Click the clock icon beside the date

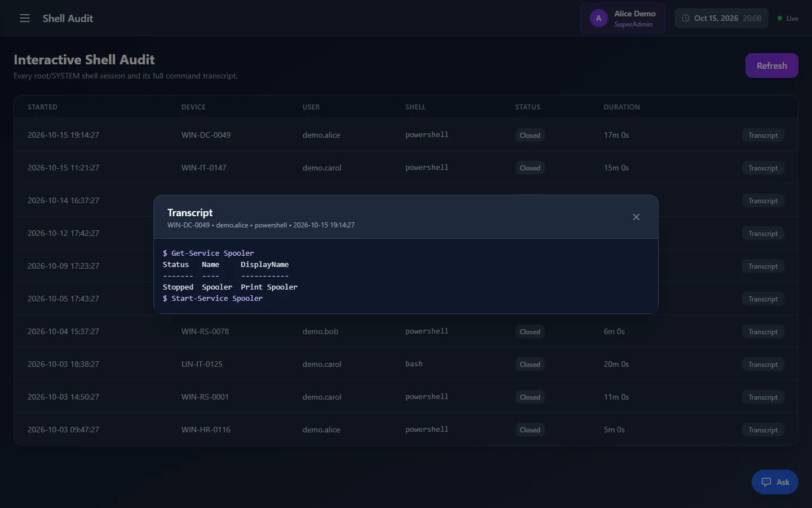[686, 18]
